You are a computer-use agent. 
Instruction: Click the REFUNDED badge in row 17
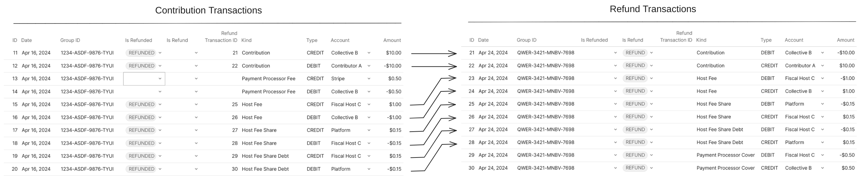coord(141,130)
